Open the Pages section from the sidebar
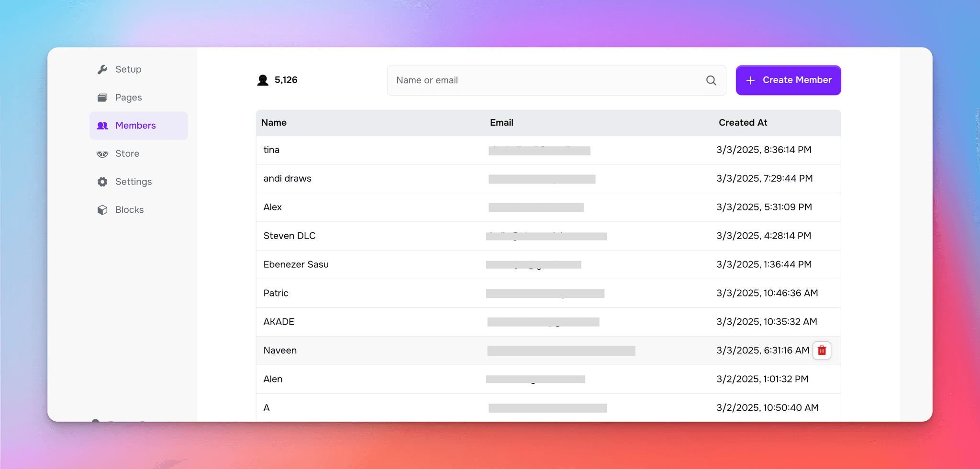 pyautogui.click(x=128, y=97)
